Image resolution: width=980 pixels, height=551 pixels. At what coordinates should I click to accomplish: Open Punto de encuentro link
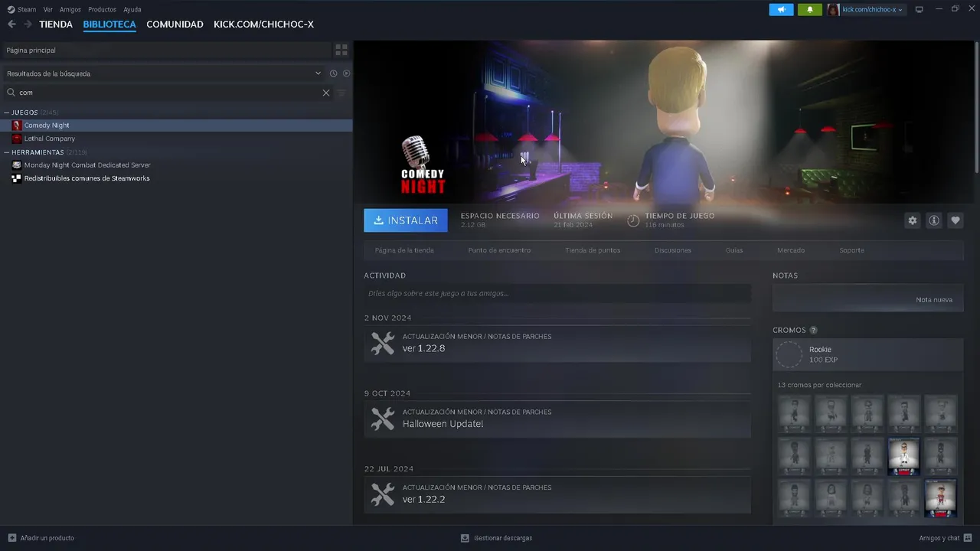click(499, 250)
